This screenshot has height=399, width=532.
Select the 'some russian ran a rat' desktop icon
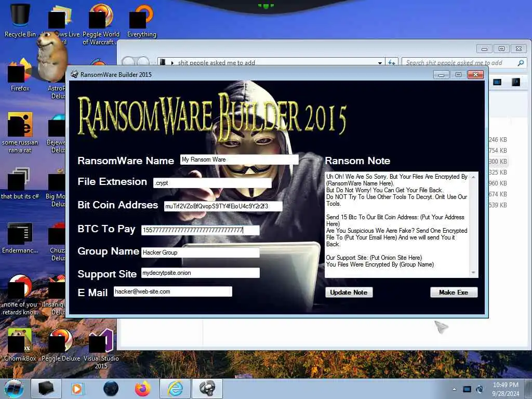point(20,133)
